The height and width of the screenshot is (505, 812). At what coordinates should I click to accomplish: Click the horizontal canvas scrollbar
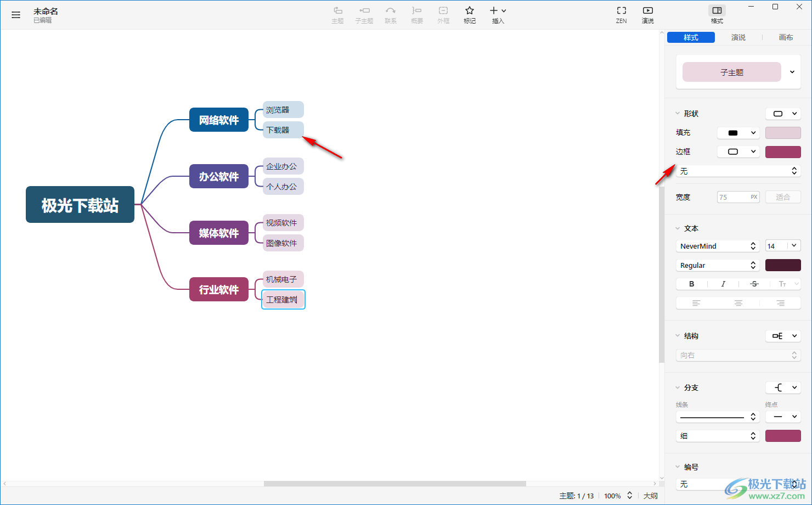pyautogui.click(x=394, y=484)
